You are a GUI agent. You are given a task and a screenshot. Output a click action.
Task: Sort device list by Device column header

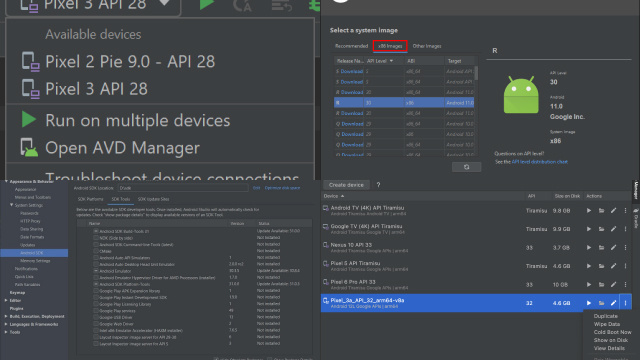click(333, 196)
